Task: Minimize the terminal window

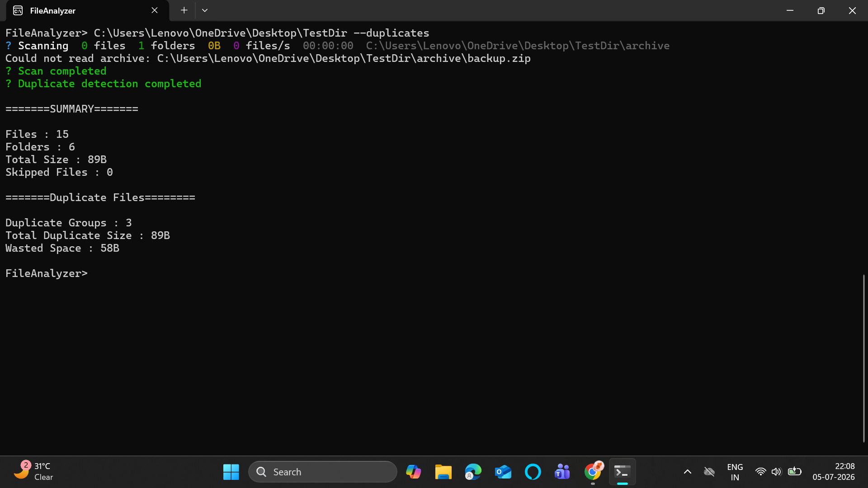Action: point(790,10)
